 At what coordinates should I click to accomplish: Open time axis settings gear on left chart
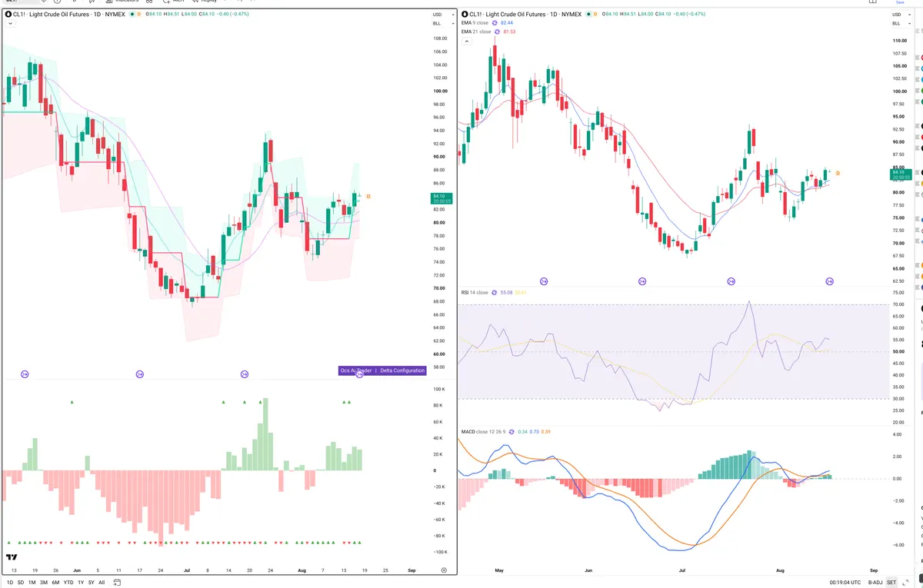[444, 570]
